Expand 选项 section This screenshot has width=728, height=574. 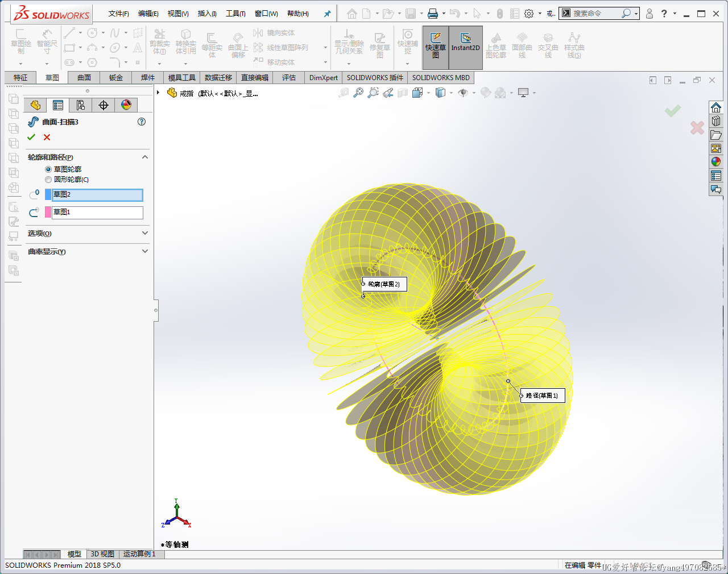pyautogui.click(x=145, y=233)
